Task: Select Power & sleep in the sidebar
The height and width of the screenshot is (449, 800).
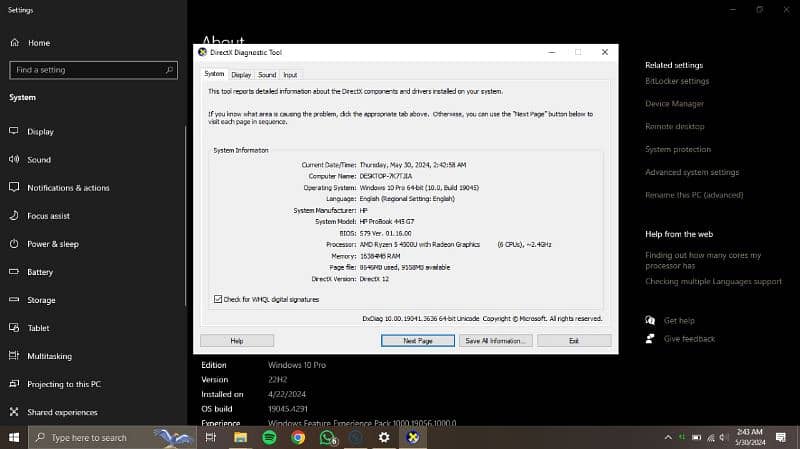Action: coord(52,244)
